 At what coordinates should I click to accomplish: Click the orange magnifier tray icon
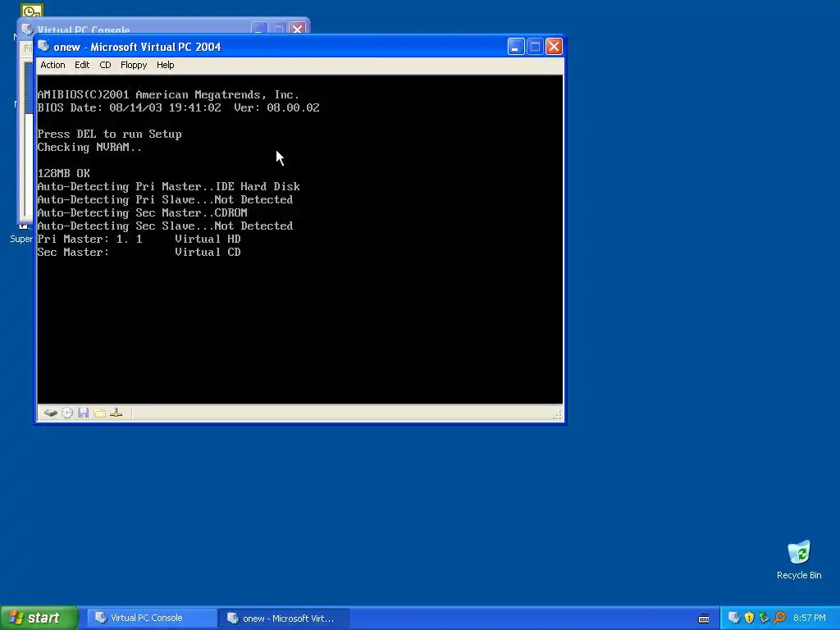pyautogui.click(x=779, y=618)
